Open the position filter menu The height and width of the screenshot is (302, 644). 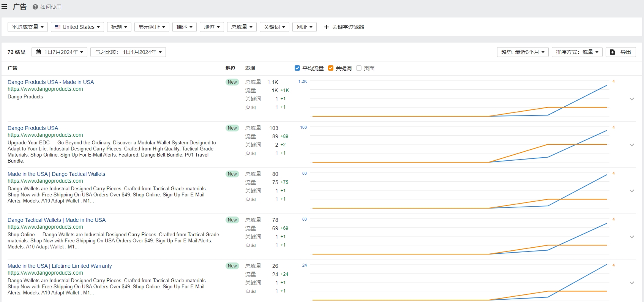pos(212,27)
